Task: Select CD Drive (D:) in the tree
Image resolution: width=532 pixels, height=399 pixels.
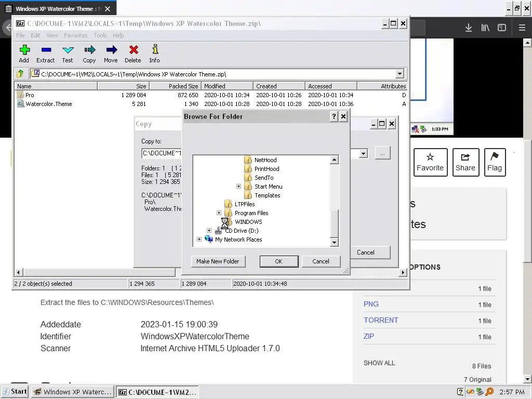Action: pos(242,230)
